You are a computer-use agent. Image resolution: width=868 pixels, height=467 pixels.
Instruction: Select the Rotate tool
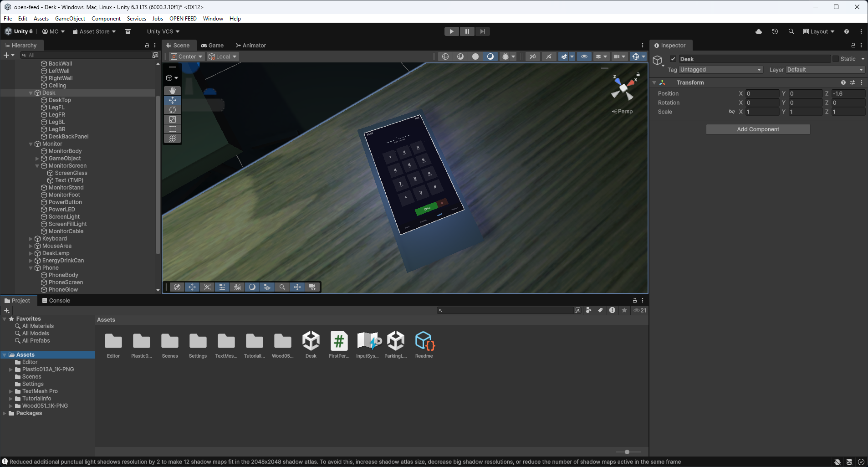(173, 110)
